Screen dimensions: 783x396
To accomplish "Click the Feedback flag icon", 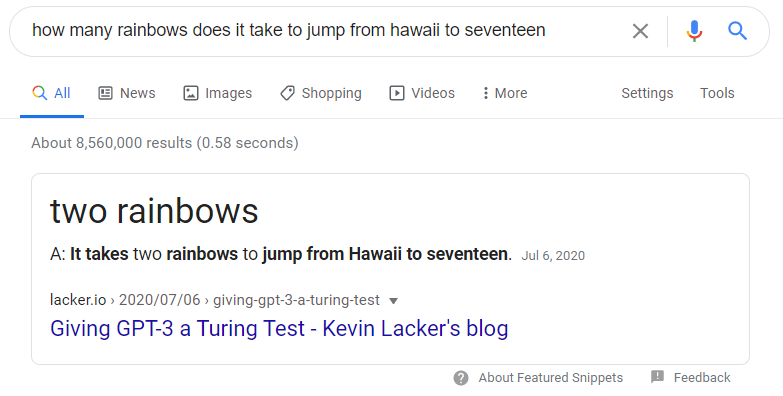I will (x=658, y=377).
